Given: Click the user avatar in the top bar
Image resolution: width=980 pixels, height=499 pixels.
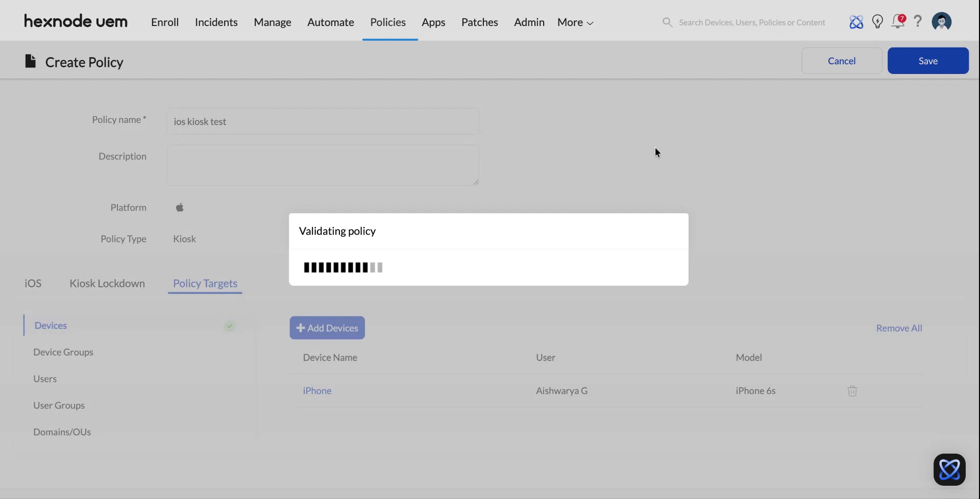Looking at the screenshot, I should coord(942,21).
